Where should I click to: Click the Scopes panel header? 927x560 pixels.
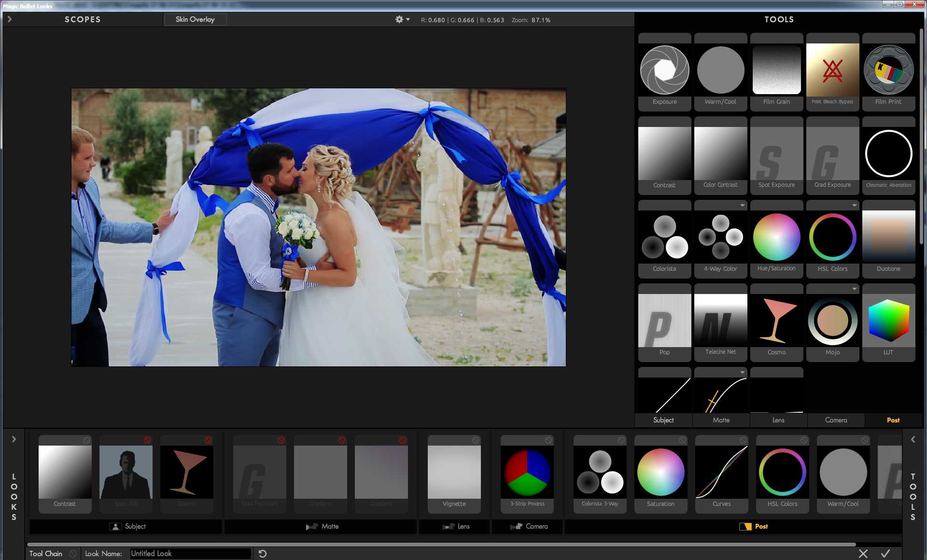coord(82,18)
